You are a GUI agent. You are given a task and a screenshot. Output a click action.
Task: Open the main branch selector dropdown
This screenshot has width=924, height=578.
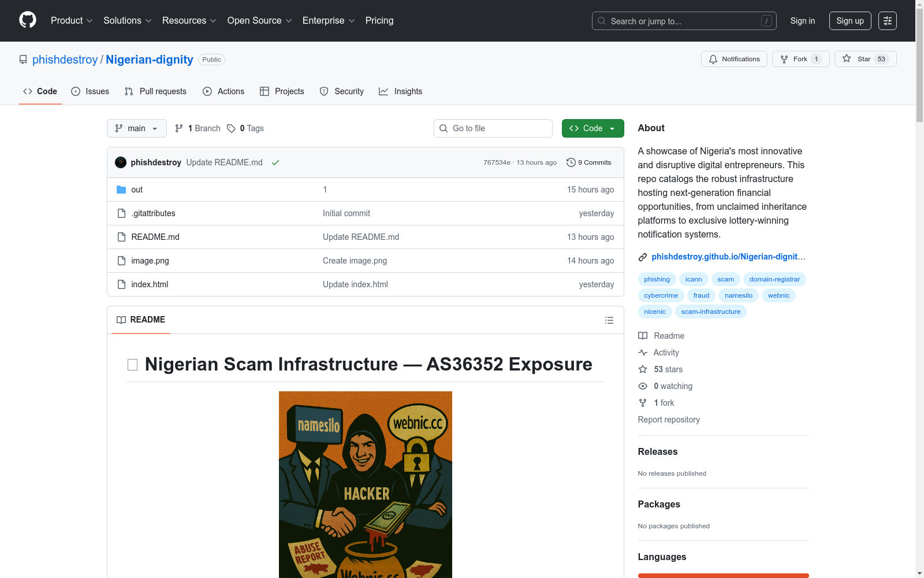(x=137, y=128)
